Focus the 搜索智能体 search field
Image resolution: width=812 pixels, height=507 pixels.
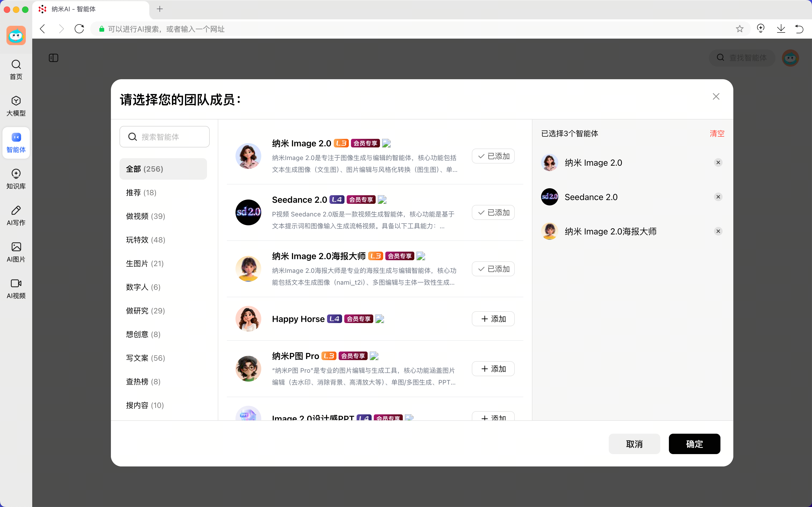(x=165, y=137)
